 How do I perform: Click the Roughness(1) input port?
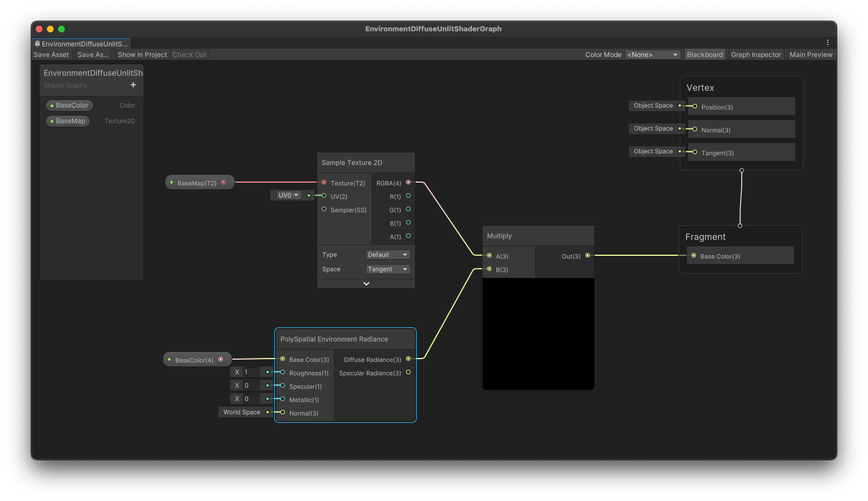click(283, 372)
